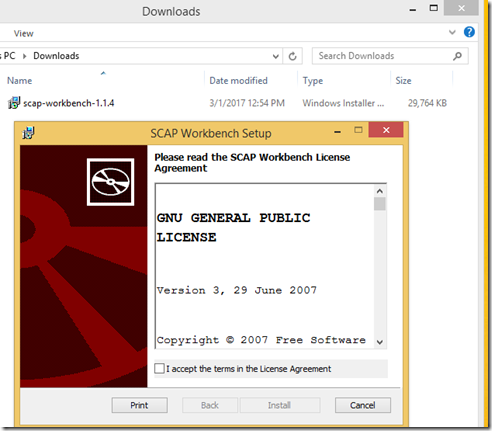492x431 pixels.
Task: Click the disabled Install button
Action: pos(279,405)
